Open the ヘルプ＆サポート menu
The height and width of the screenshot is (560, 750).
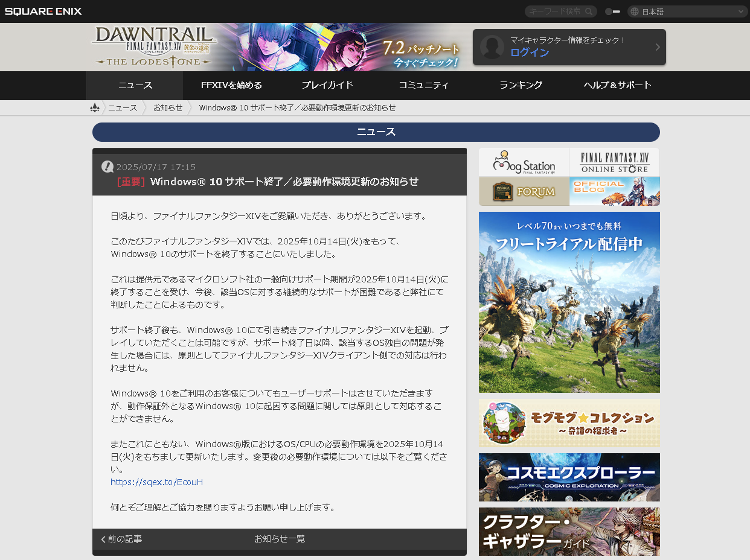pos(617,86)
